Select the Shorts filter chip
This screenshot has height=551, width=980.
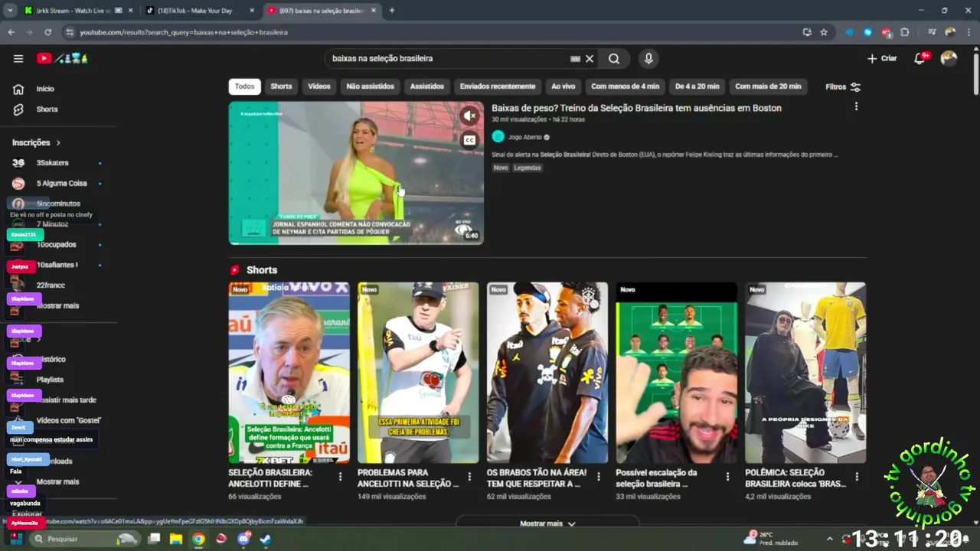[x=281, y=86]
